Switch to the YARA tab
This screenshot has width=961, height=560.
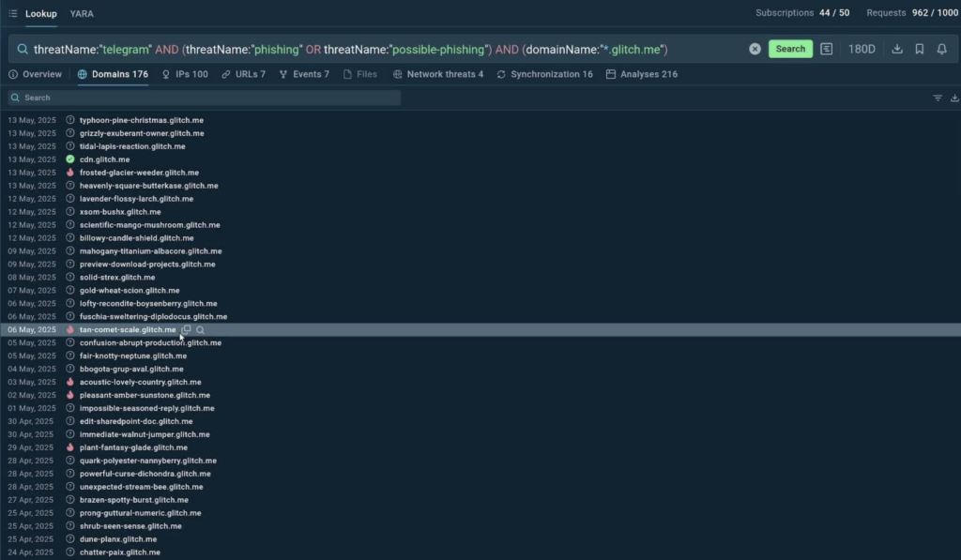(82, 14)
